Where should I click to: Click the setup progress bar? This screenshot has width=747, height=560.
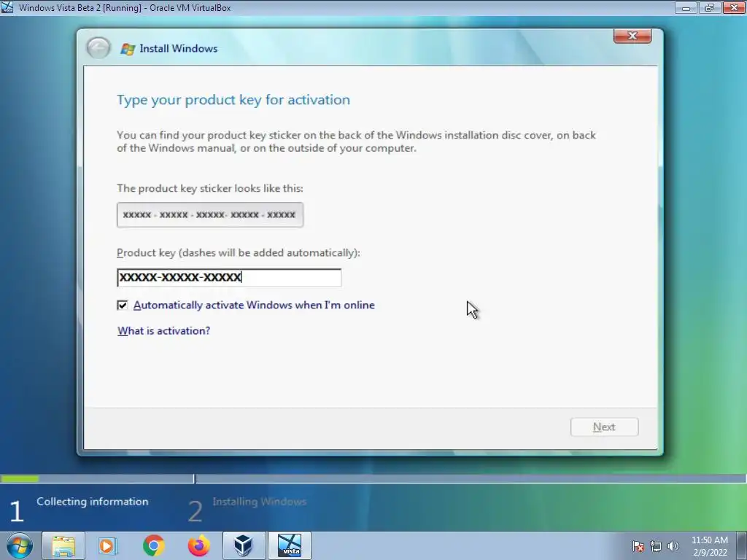pyautogui.click(x=373, y=478)
